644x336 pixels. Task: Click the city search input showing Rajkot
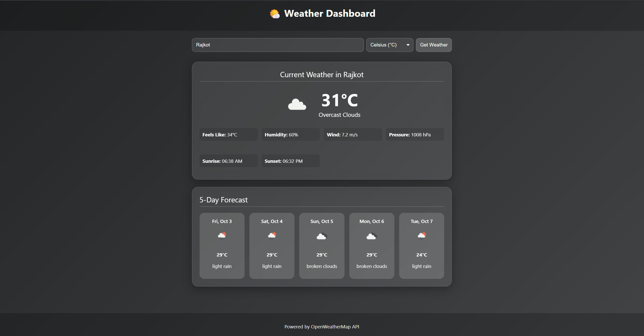point(277,45)
